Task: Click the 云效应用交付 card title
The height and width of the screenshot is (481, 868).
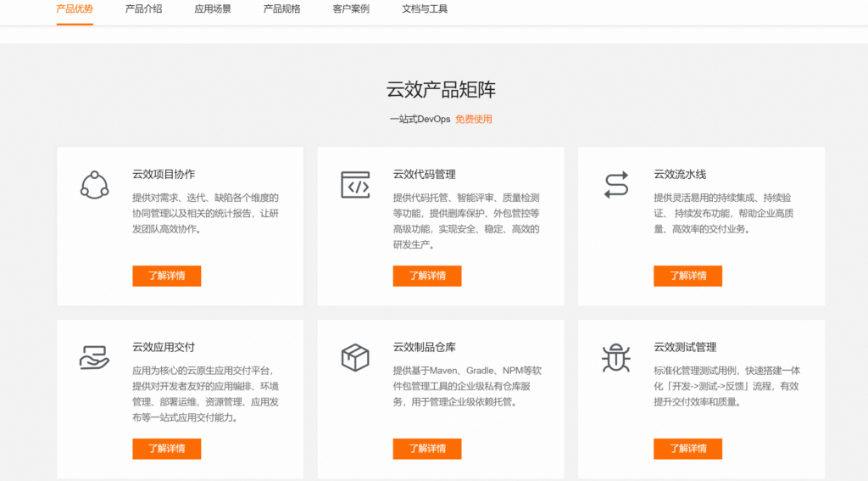Action: pyautogui.click(x=164, y=347)
